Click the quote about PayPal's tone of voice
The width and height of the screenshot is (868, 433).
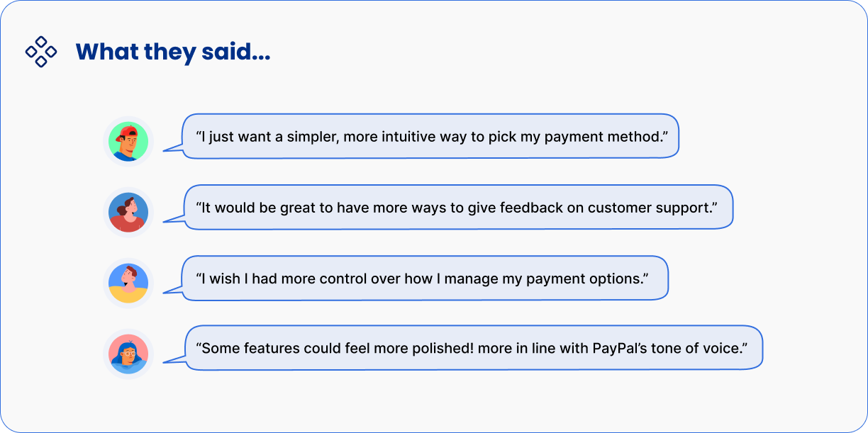click(474, 348)
